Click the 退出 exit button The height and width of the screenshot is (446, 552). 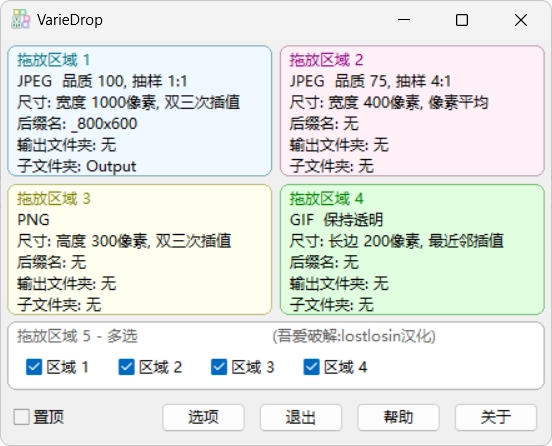(301, 417)
